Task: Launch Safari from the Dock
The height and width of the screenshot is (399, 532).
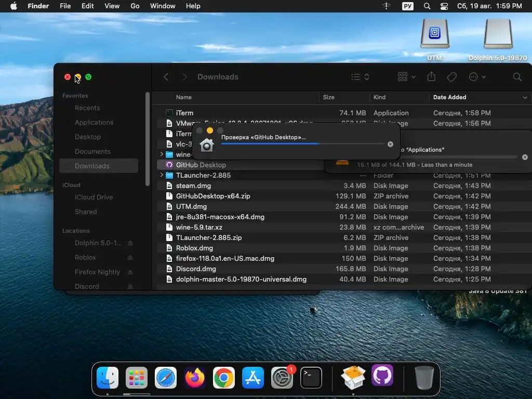Action: click(x=166, y=378)
